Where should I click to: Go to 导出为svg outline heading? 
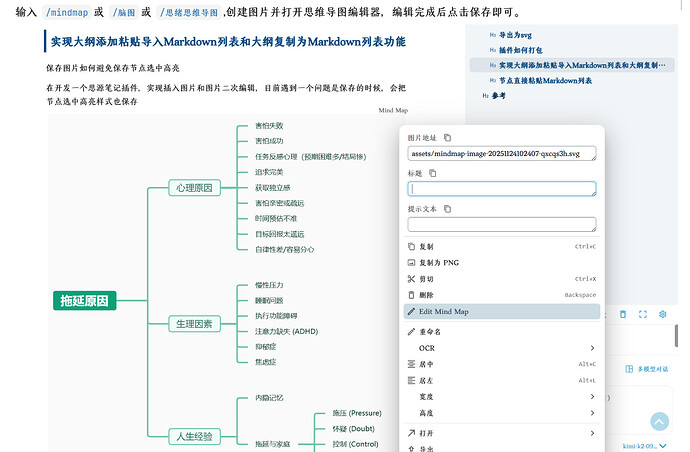[x=516, y=35]
